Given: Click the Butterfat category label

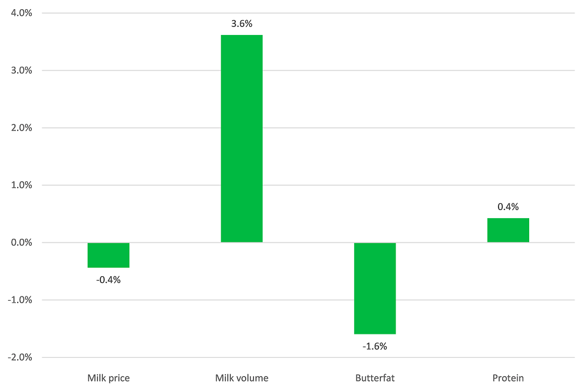Looking at the screenshot, I should coord(375,378).
